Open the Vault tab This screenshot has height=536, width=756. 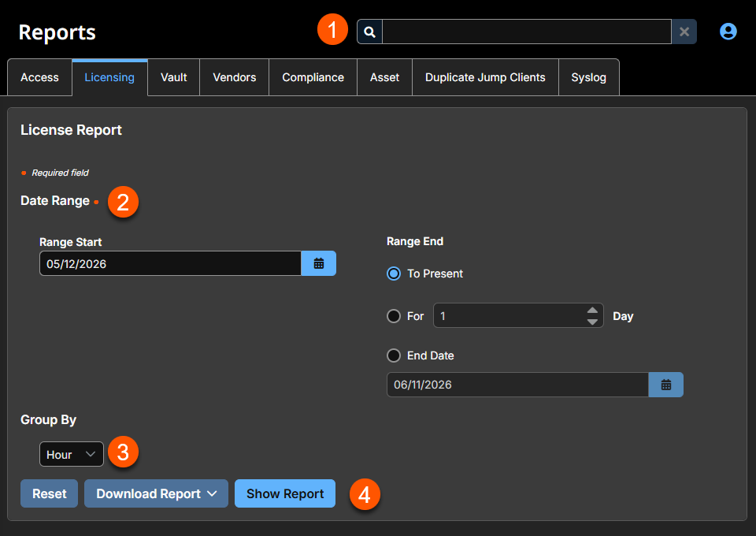pyautogui.click(x=173, y=77)
